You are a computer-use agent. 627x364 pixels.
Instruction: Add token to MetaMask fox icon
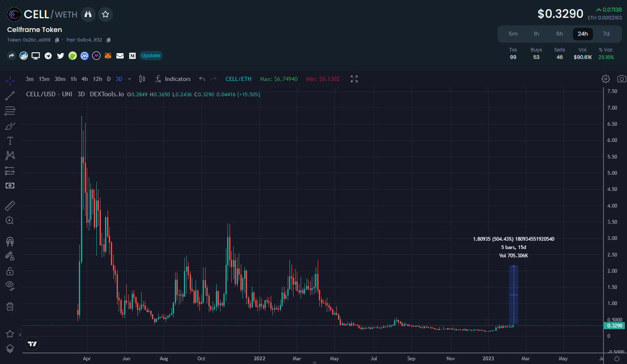(108, 55)
